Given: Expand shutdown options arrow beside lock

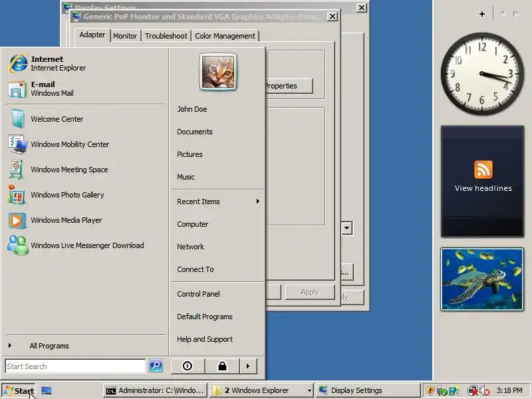Looking at the screenshot, I should point(248,366).
